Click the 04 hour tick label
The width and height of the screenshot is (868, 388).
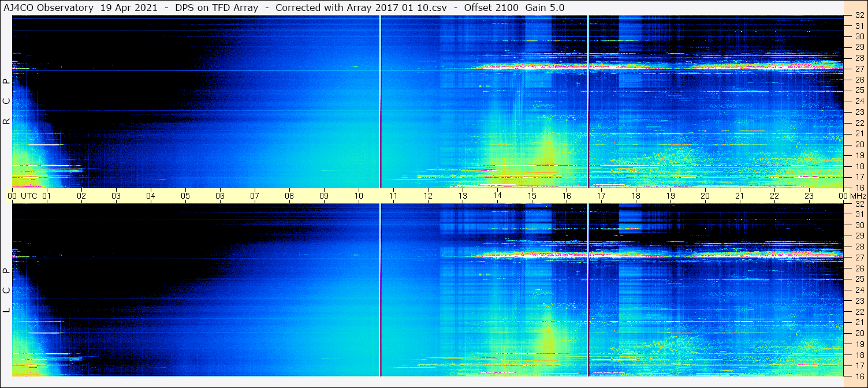tap(151, 196)
